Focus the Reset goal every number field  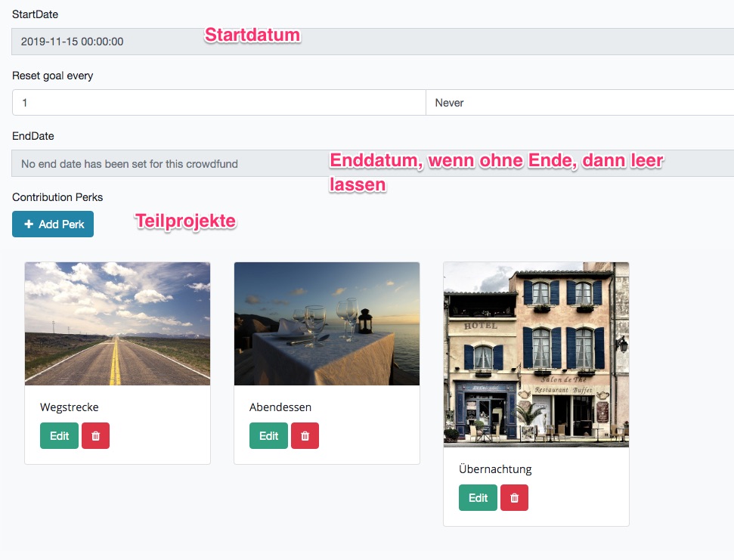coord(219,103)
